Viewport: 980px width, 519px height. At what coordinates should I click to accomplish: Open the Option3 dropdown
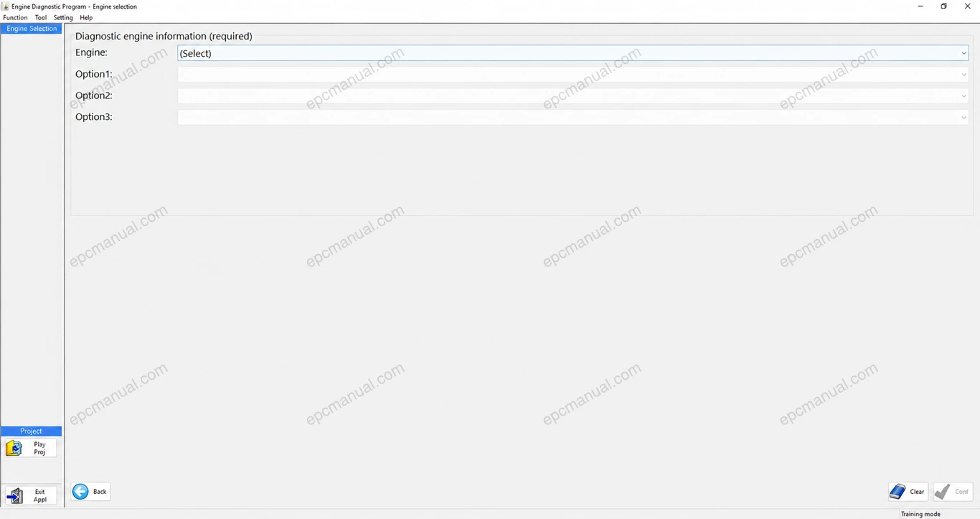point(573,117)
